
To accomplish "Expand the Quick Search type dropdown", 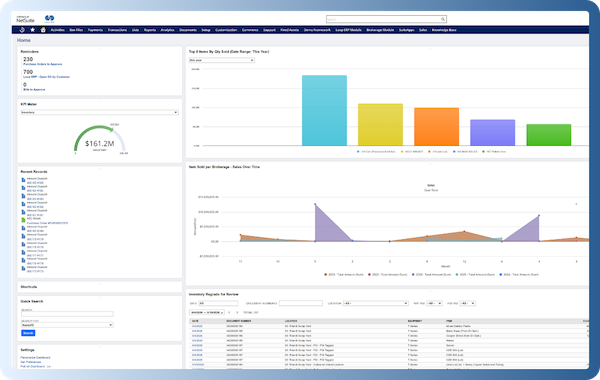I will [x=67, y=325].
